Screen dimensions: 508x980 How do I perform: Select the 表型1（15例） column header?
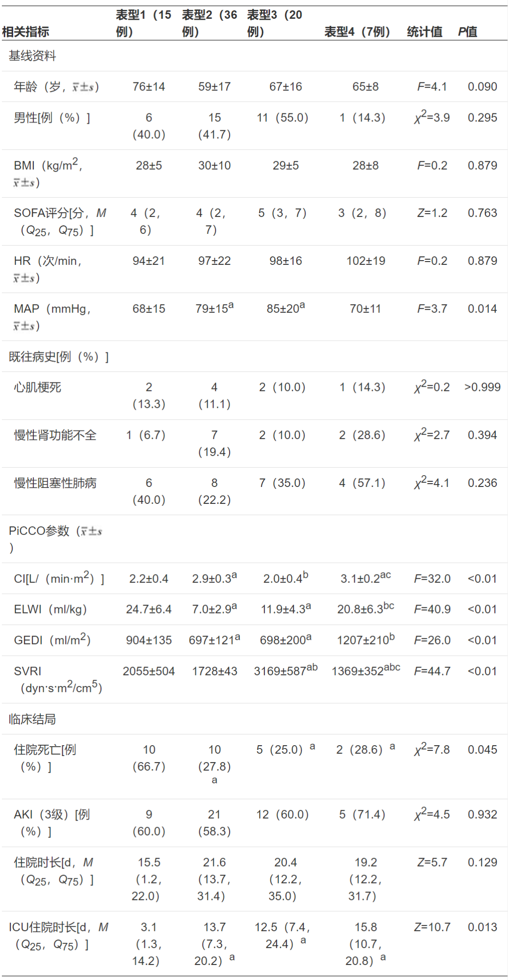(143, 24)
